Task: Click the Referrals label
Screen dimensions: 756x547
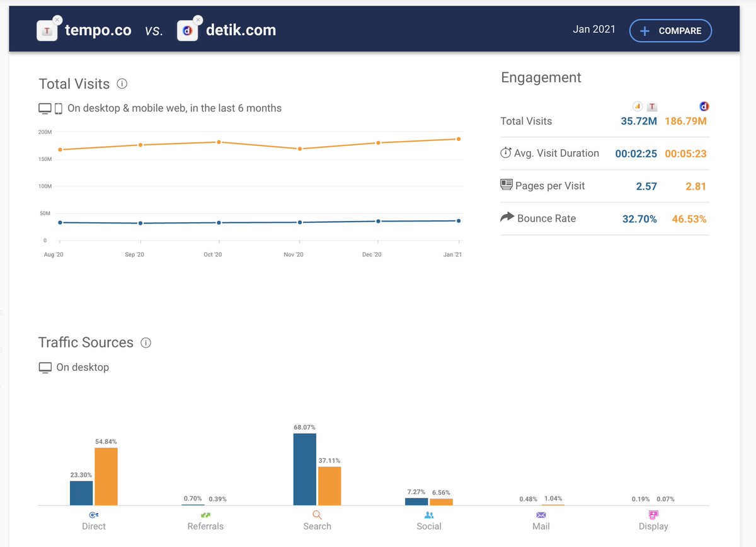Action: coord(205,526)
